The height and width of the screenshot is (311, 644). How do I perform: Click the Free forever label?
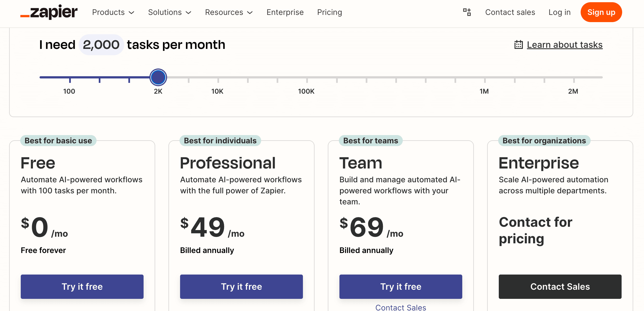point(43,250)
